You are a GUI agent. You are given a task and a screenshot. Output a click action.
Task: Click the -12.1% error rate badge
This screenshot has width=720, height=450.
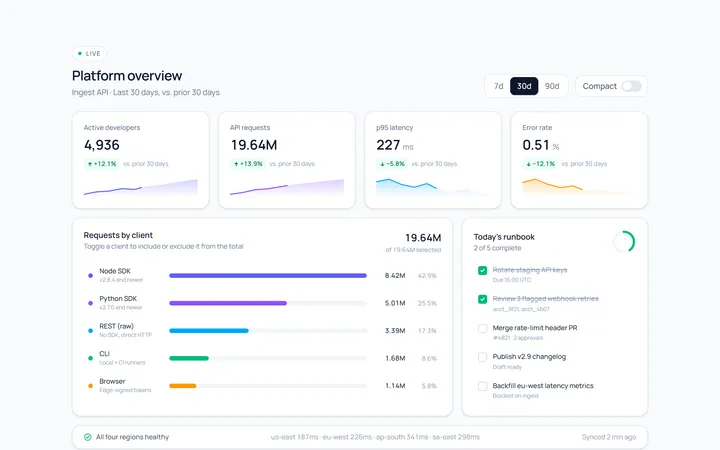point(540,164)
